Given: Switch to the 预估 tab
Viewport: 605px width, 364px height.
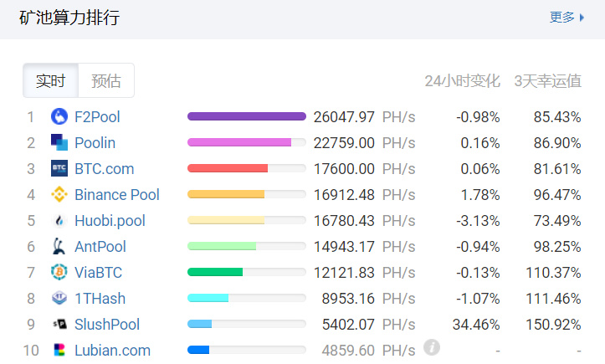Looking at the screenshot, I should point(106,81).
